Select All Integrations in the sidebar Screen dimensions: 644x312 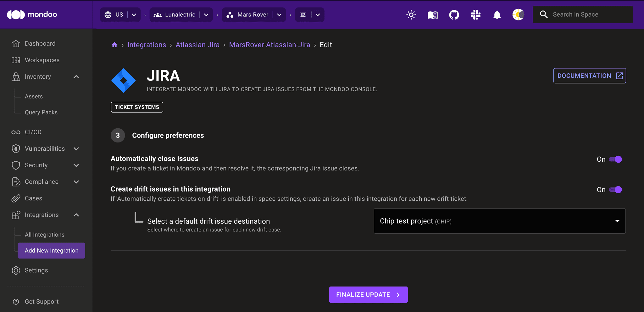[44, 234]
